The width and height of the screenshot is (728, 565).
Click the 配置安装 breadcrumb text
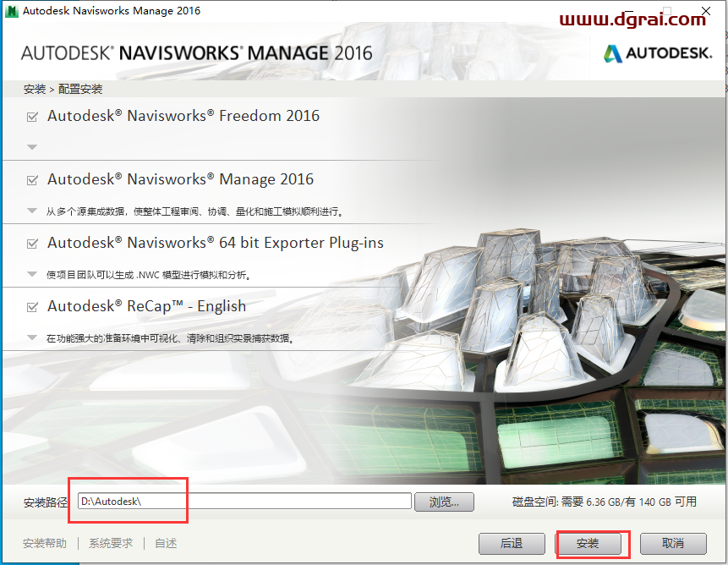tap(80, 89)
